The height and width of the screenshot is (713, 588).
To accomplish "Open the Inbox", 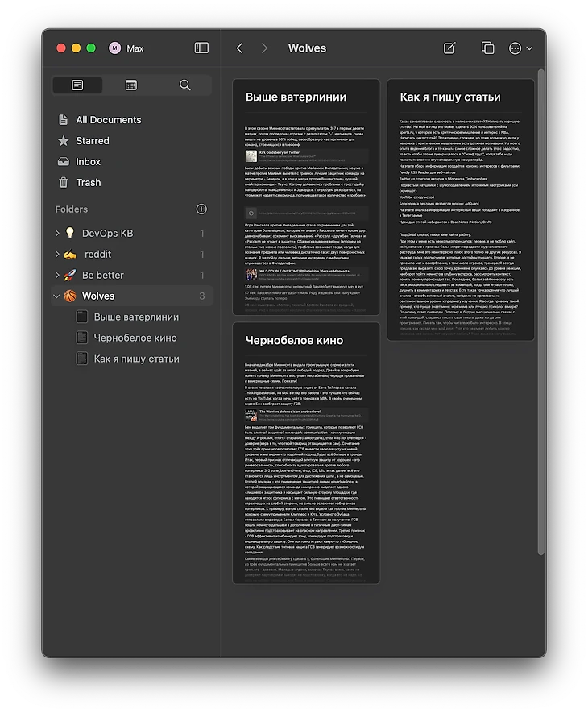I will (132, 161).
